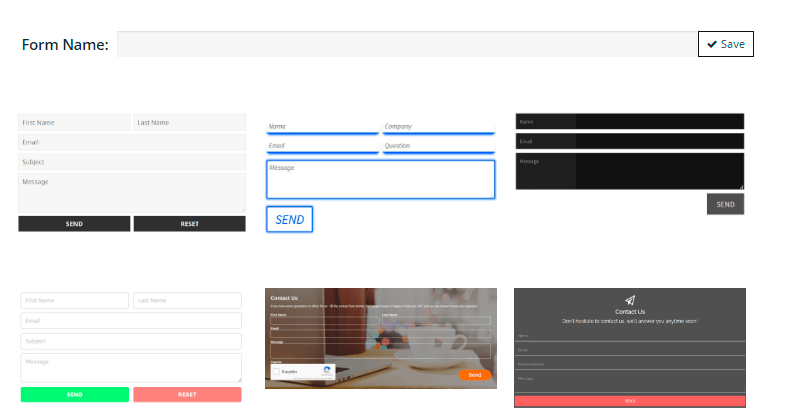Click Email field in black template
788x420 pixels.
click(x=630, y=141)
